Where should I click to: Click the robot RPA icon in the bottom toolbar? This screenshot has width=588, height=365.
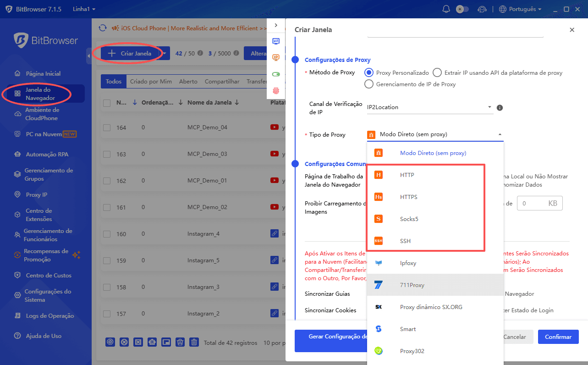[152, 342]
